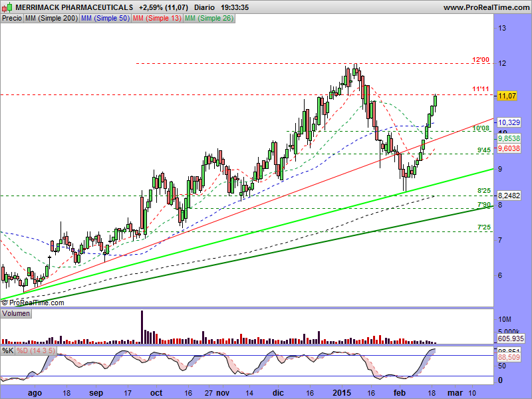
Task: Select the Diario timeframe text
Action: coord(205,7)
